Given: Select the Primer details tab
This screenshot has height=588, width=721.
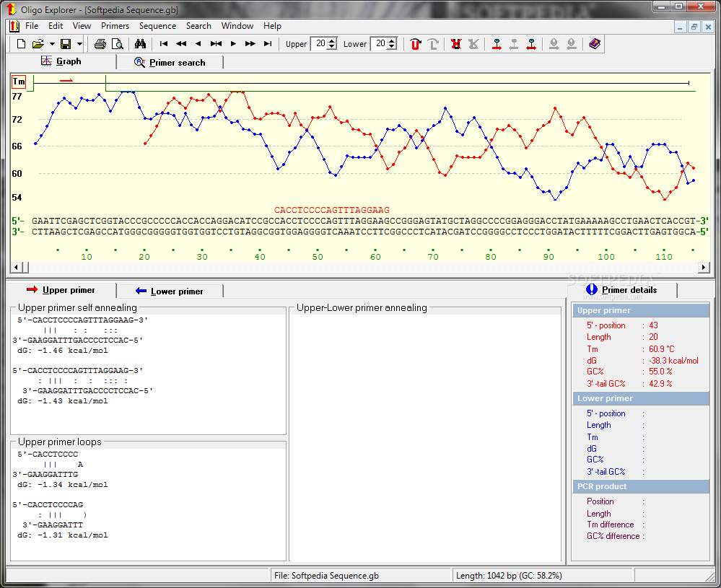Looking at the screenshot, I should (x=621, y=290).
